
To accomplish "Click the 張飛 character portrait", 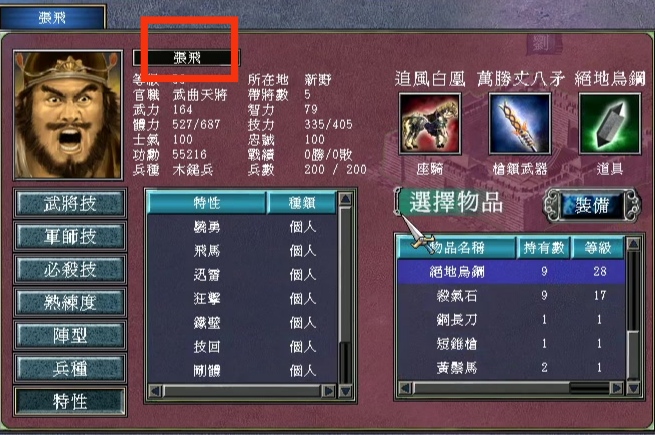I will click(68, 115).
